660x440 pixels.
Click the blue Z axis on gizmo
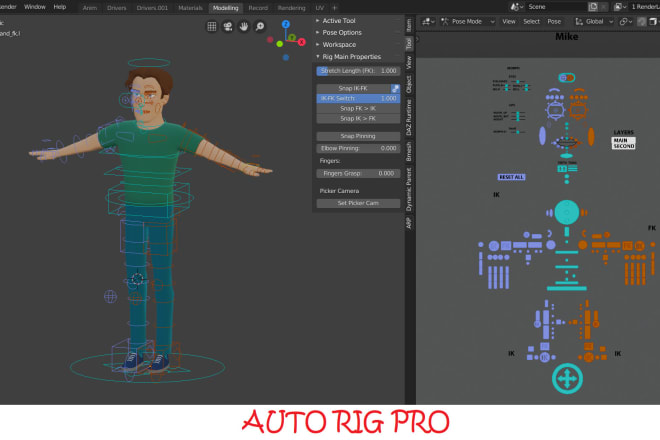pyautogui.click(x=286, y=24)
